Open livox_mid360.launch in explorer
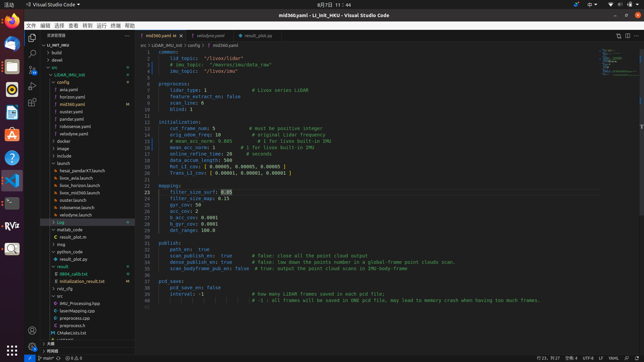The height and width of the screenshot is (362, 644). (79, 193)
